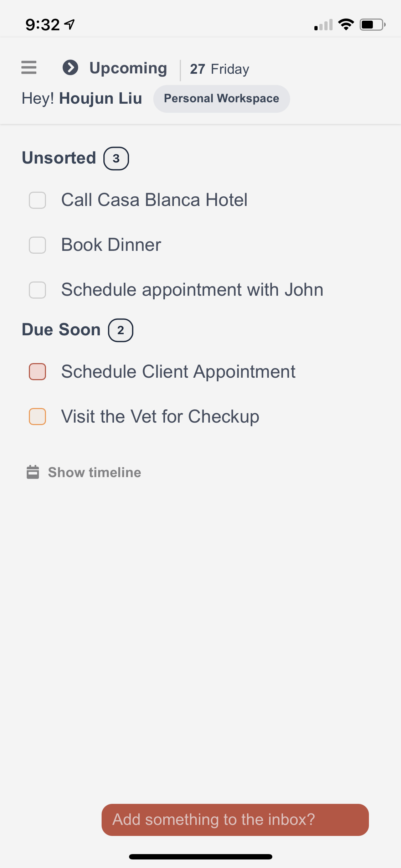Image resolution: width=401 pixels, height=868 pixels.
Task: Click the Upcoming chevron arrow icon
Action: 70,67
